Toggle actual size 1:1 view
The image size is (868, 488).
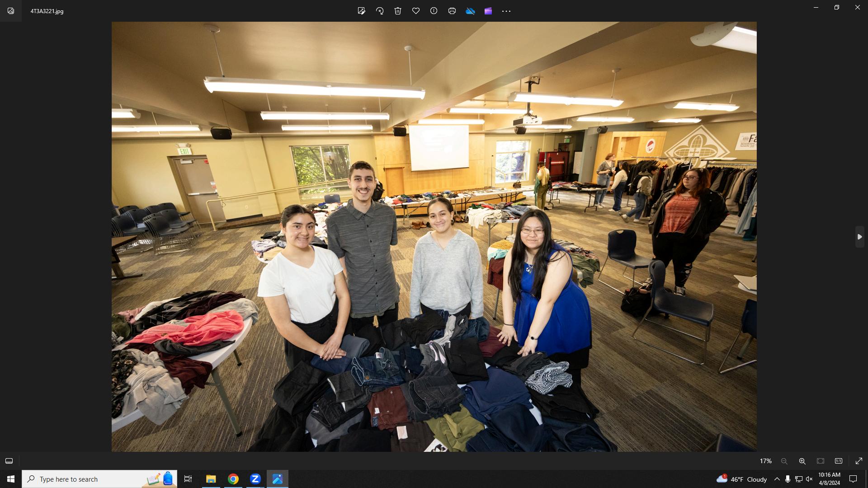coord(839,461)
